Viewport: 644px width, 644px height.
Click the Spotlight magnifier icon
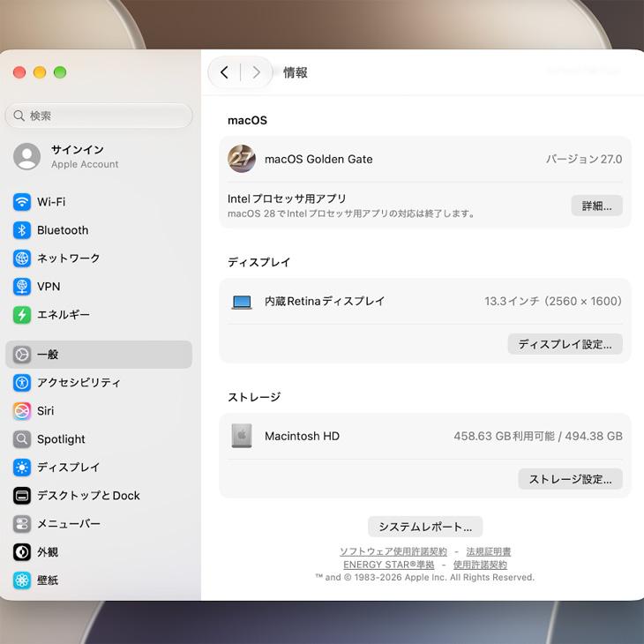[x=22, y=439]
